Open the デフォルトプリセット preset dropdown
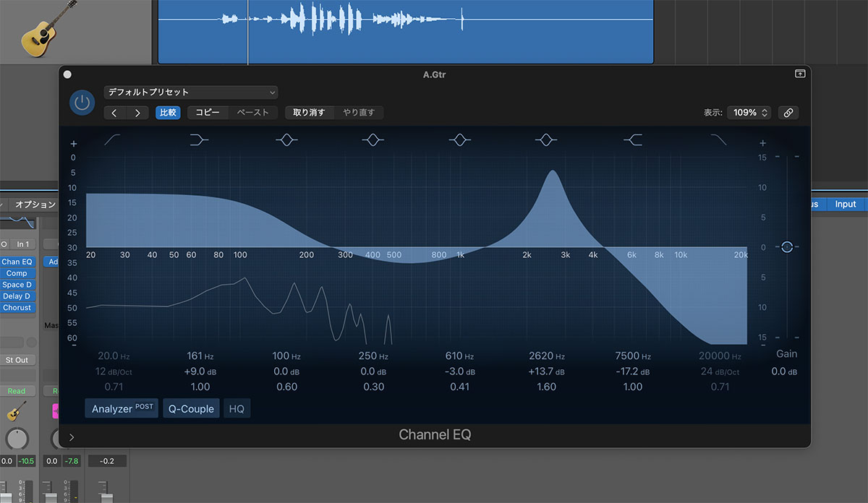This screenshot has width=868, height=503. click(x=191, y=93)
